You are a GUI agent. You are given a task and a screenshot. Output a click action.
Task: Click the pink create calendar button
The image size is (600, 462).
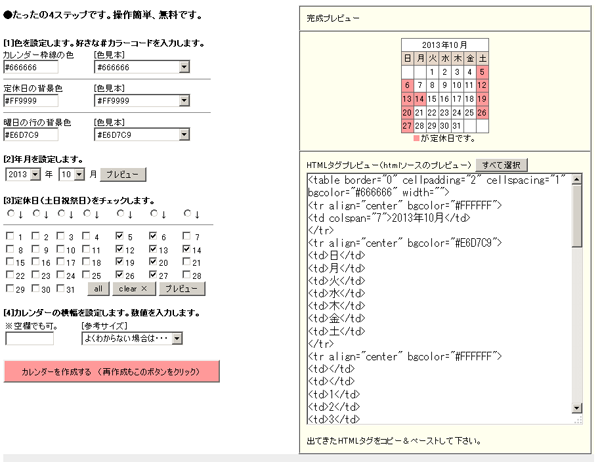coord(111,371)
